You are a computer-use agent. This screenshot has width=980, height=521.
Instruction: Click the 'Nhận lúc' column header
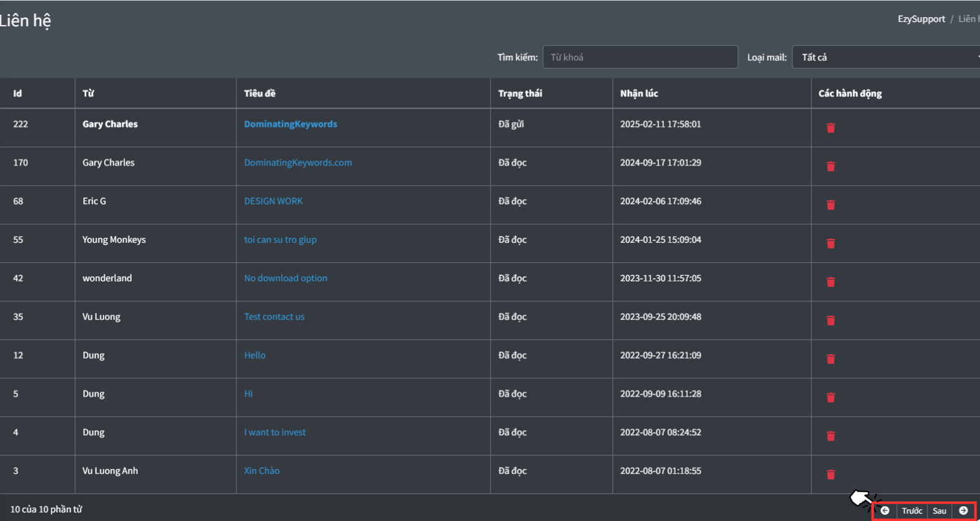tap(639, 93)
